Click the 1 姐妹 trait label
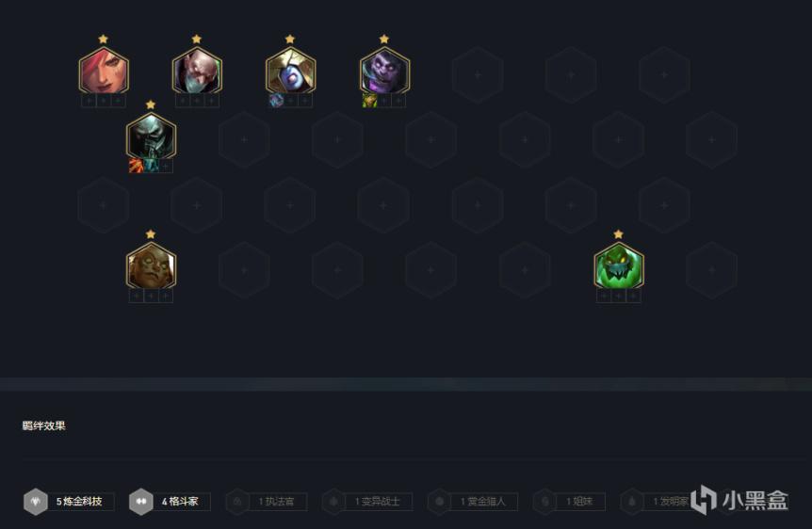 tap(579, 502)
